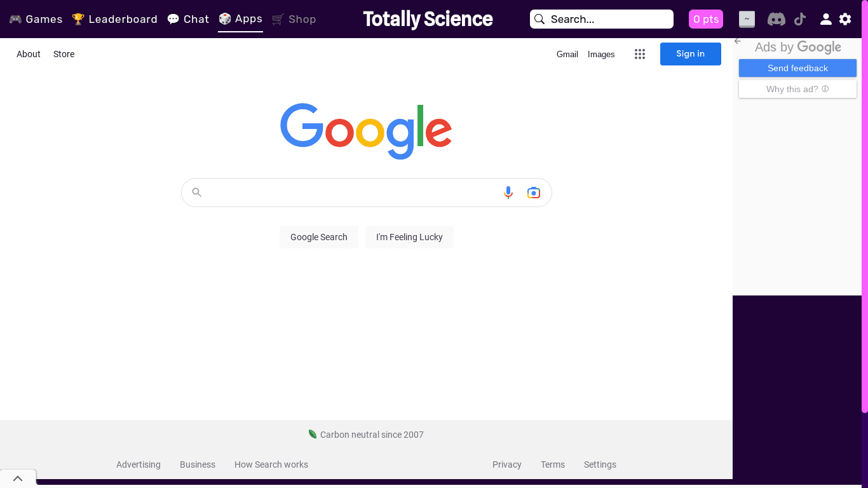This screenshot has width=868, height=488.
Task: Start voice search with microphone icon
Action: [x=508, y=193]
